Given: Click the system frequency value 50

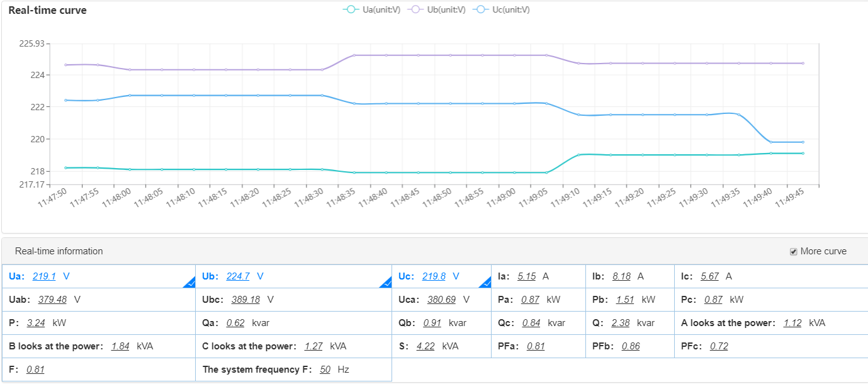Looking at the screenshot, I should (x=325, y=370).
